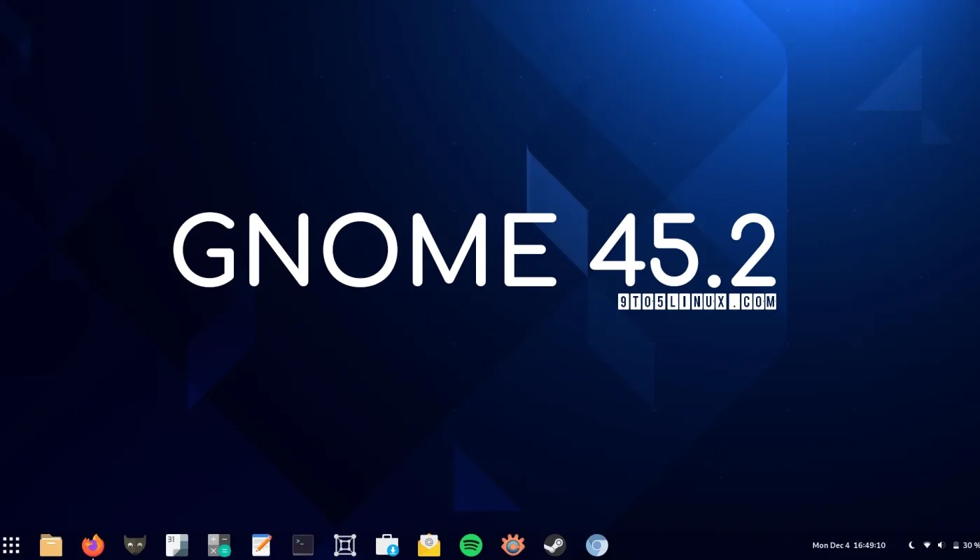Click the volume speaker indicator
Viewport: 980px width, 560px height.
coord(941,545)
